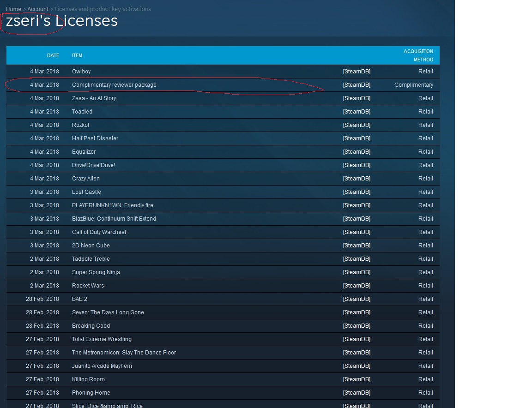The height and width of the screenshot is (408, 532).
Task: Select 'Breaking Good' item name
Action: coord(91,326)
